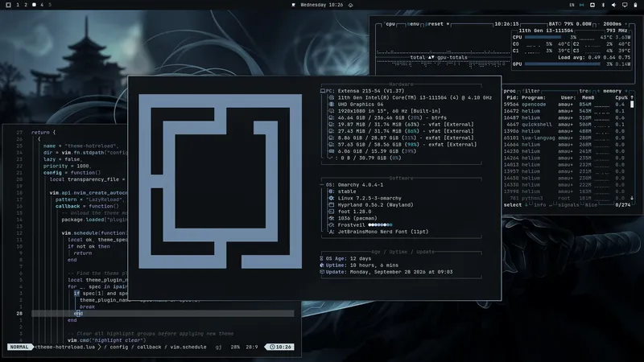Image resolution: width=644 pixels, height=362 pixels.
Task: Switch to workspace 2 in top bar
Action: 26,5
